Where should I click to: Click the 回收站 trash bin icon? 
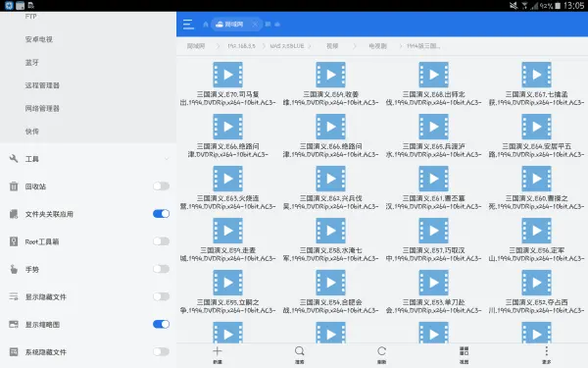(14, 186)
